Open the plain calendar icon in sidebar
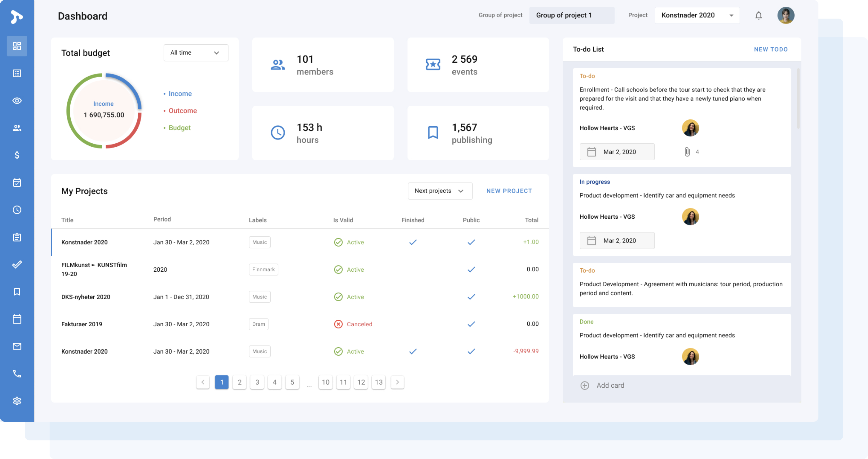This screenshot has height=459, width=868. pos(17,319)
